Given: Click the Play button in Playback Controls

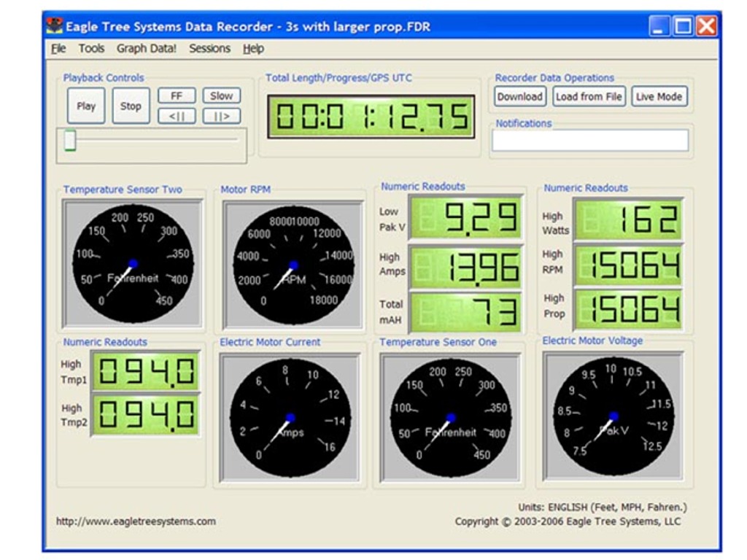Looking at the screenshot, I should tap(86, 106).
